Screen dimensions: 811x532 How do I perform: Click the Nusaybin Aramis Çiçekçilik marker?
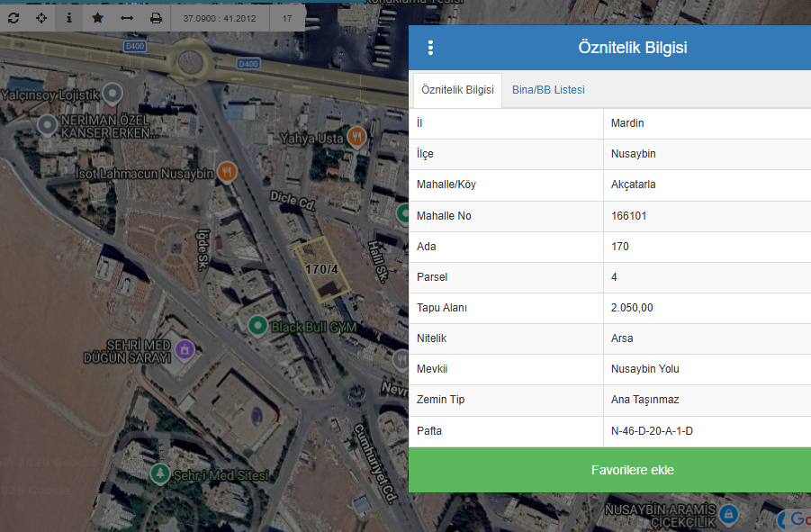pos(730,515)
